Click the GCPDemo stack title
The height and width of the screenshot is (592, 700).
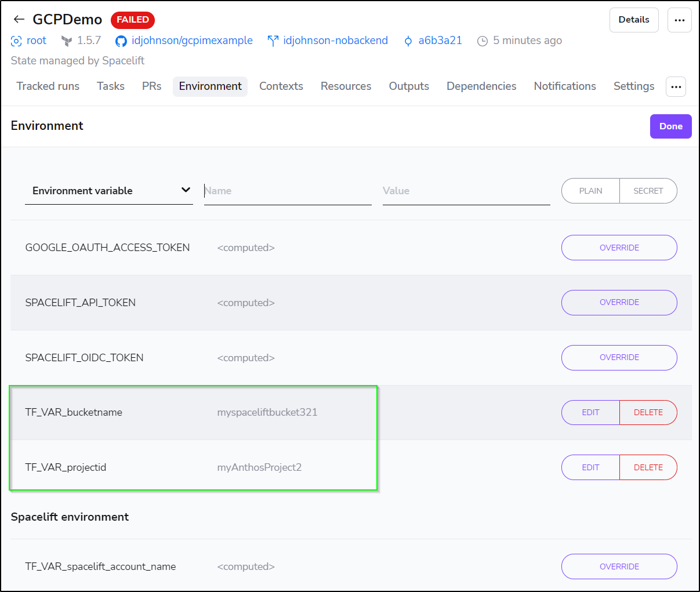coord(67,20)
